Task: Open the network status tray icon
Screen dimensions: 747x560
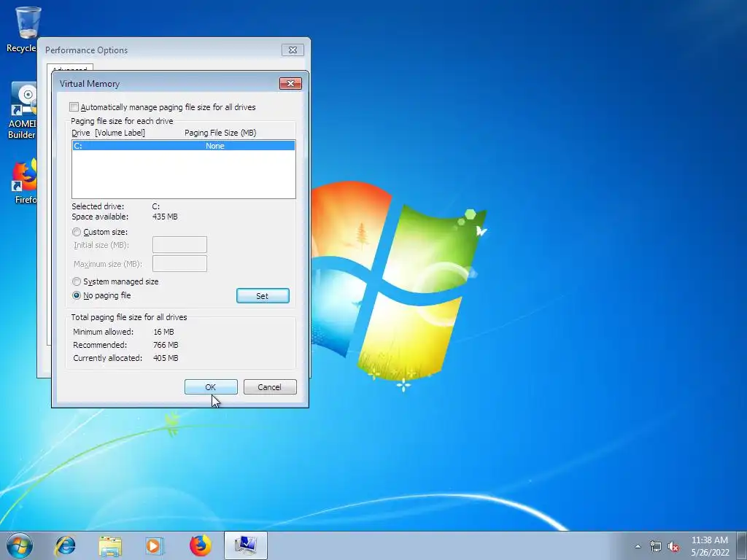Action: (656, 546)
